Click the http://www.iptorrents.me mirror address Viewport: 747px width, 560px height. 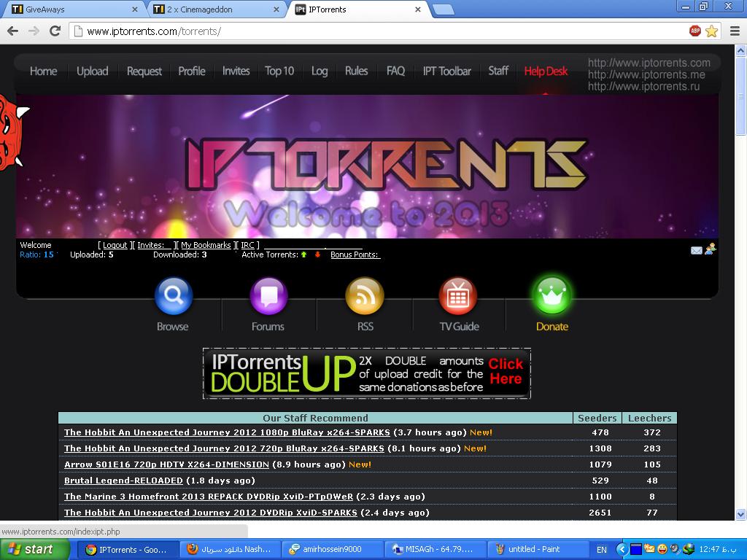[646, 75]
